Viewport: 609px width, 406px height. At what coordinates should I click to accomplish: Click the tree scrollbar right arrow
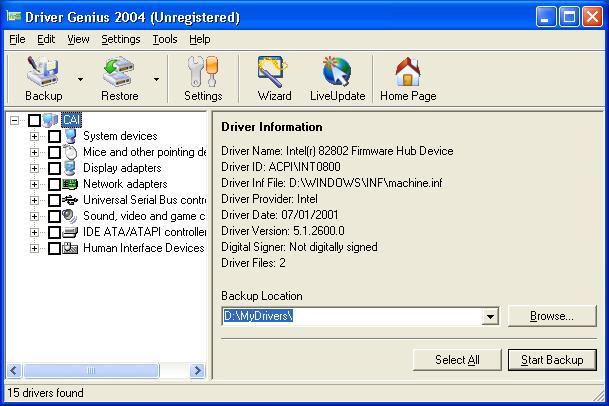[x=197, y=371]
